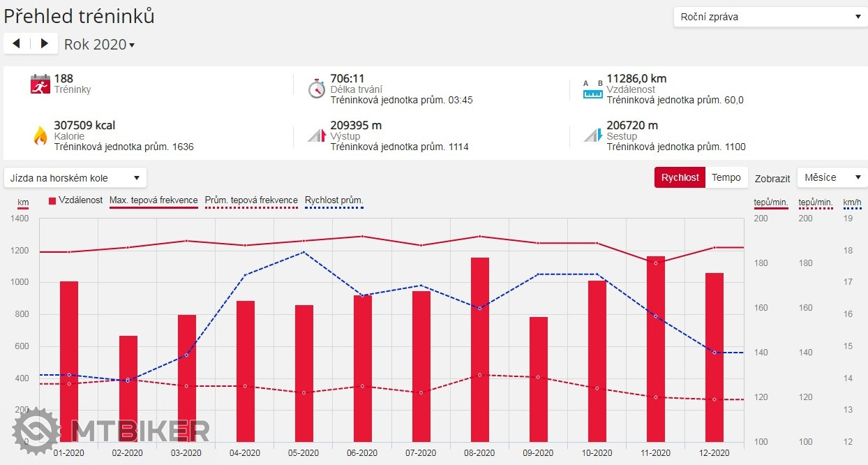Image resolution: width=868 pixels, height=465 pixels.
Task: Select the Rychlost view tab
Action: 680,177
